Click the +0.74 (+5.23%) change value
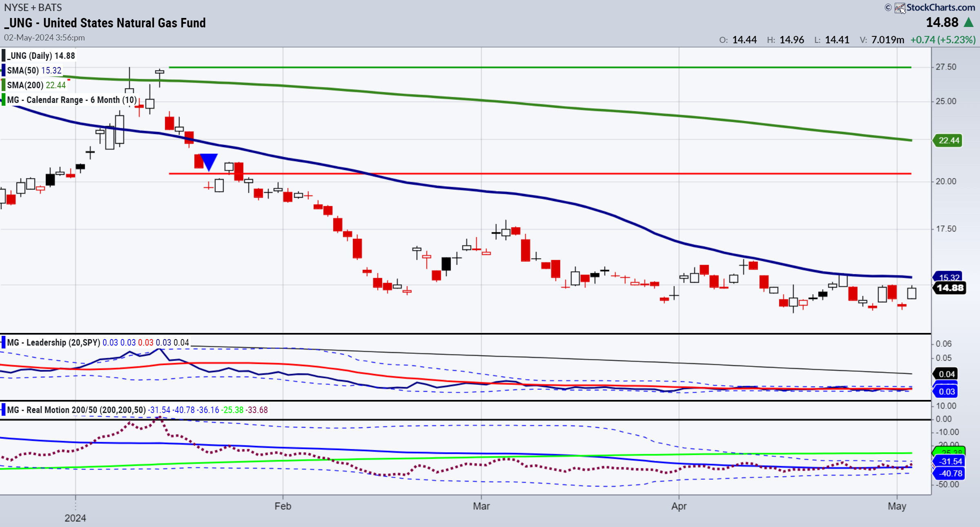 tap(943, 40)
